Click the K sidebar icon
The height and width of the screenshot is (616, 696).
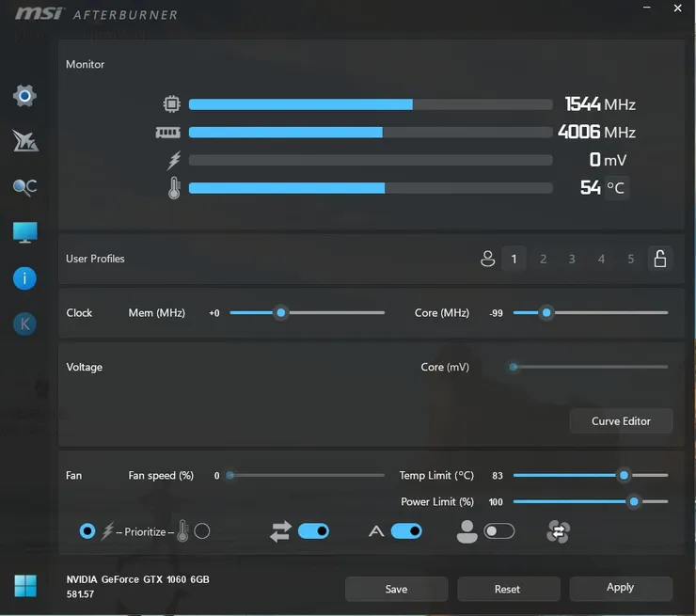tap(24, 324)
